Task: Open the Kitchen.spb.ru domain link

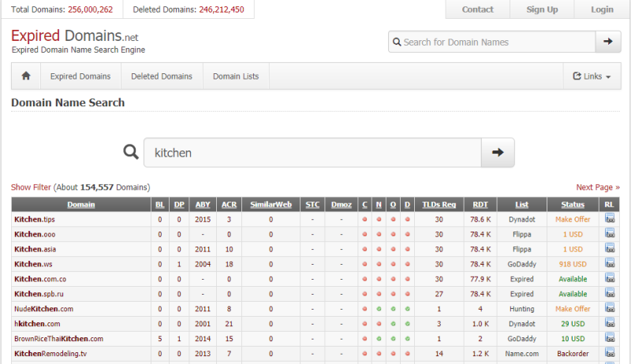Action: pos(39,294)
